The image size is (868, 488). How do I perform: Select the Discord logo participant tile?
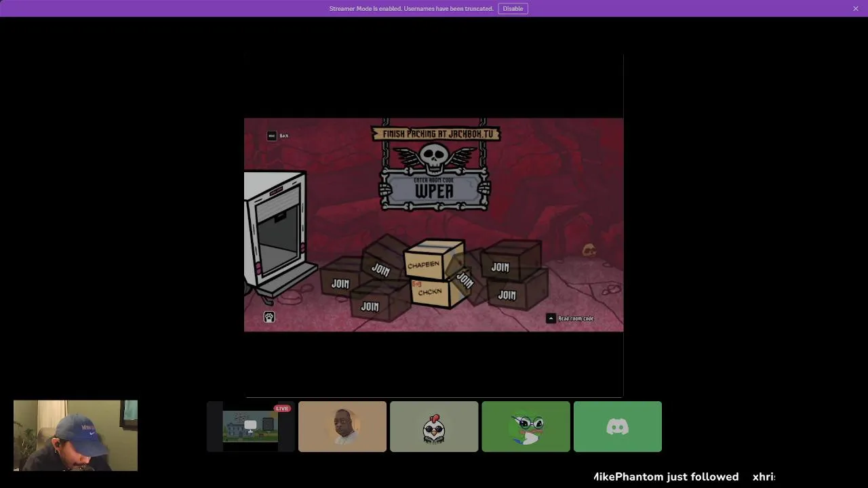click(x=618, y=426)
